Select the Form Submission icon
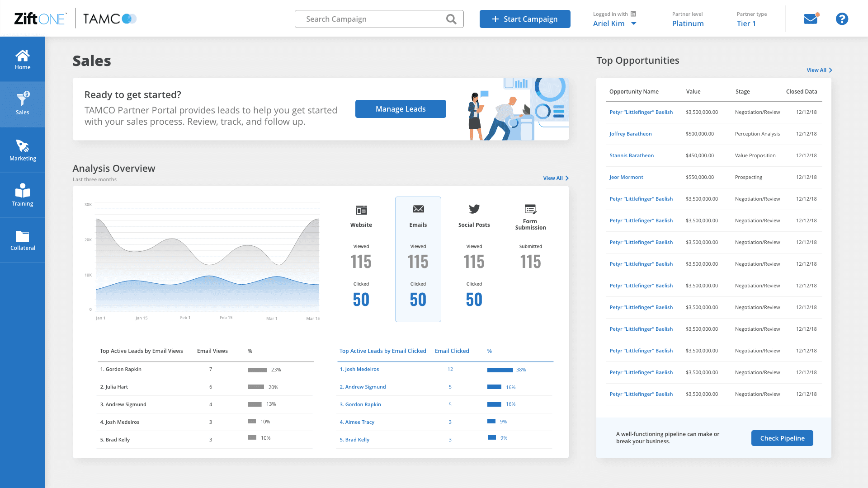The height and width of the screenshot is (488, 868). [530, 209]
